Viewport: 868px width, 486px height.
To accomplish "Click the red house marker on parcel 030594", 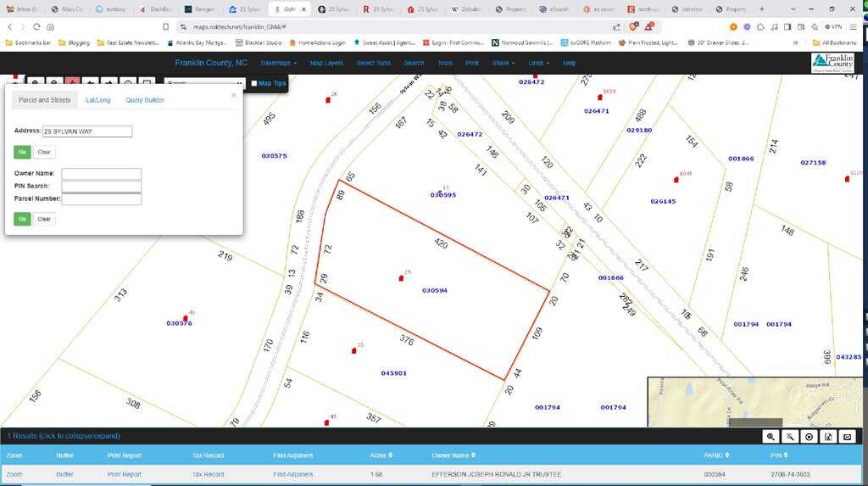I will 401,278.
